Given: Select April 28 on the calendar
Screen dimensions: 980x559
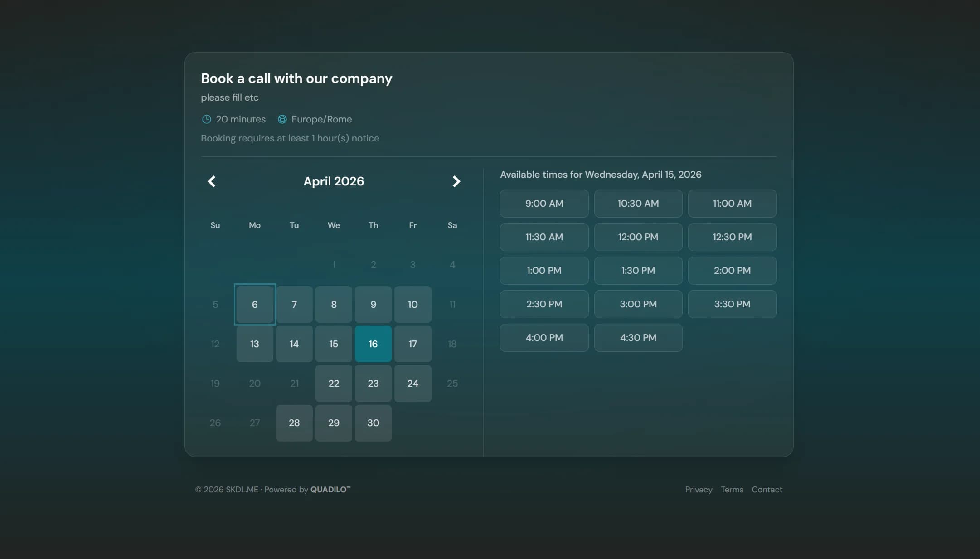Looking at the screenshot, I should coord(294,423).
